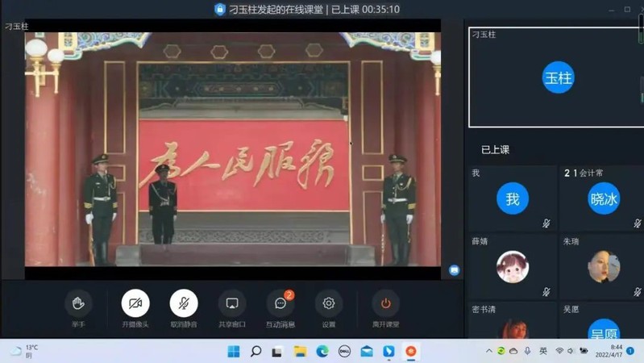Screen dimensions: 644x363
Task: Expand the system tray hidden icons chevron
Action: click(x=488, y=351)
